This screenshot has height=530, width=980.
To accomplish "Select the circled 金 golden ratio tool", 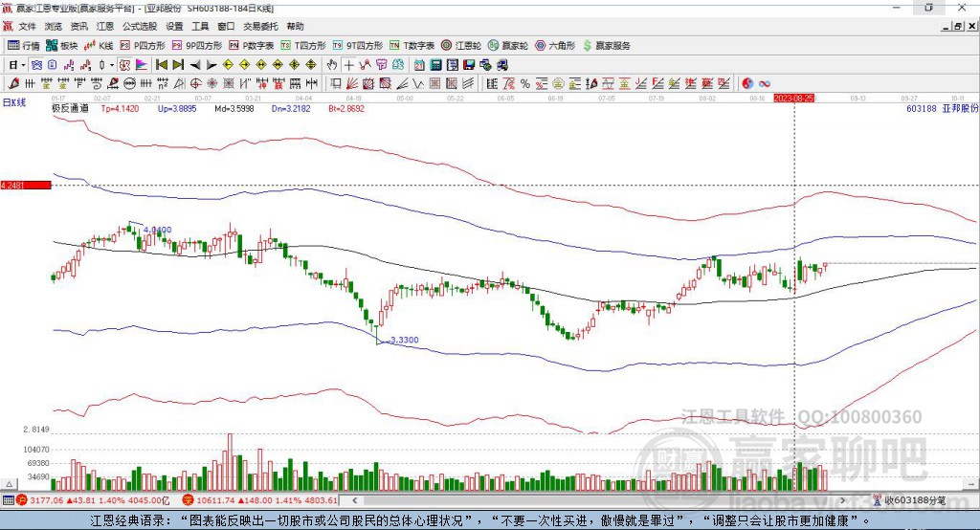I will pos(558,83).
